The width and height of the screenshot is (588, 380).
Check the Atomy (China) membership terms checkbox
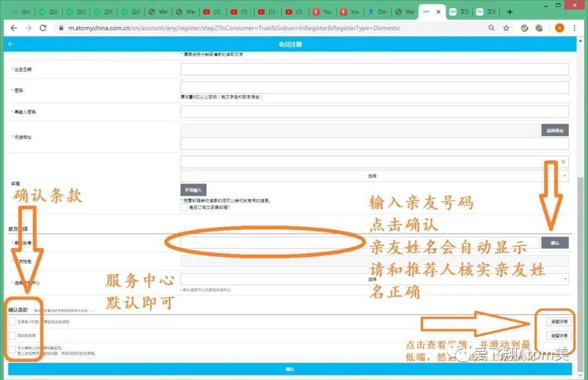(12, 322)
